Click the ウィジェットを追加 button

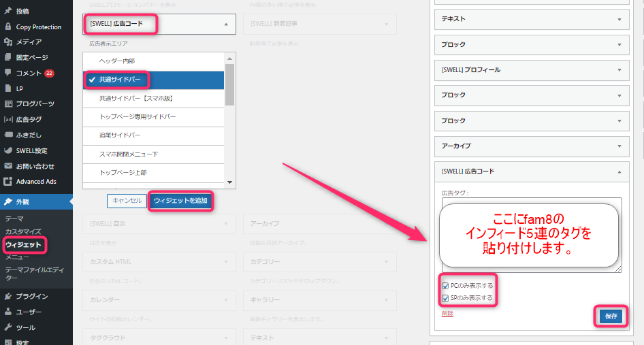pyautogui.click(x=181, y=201)
